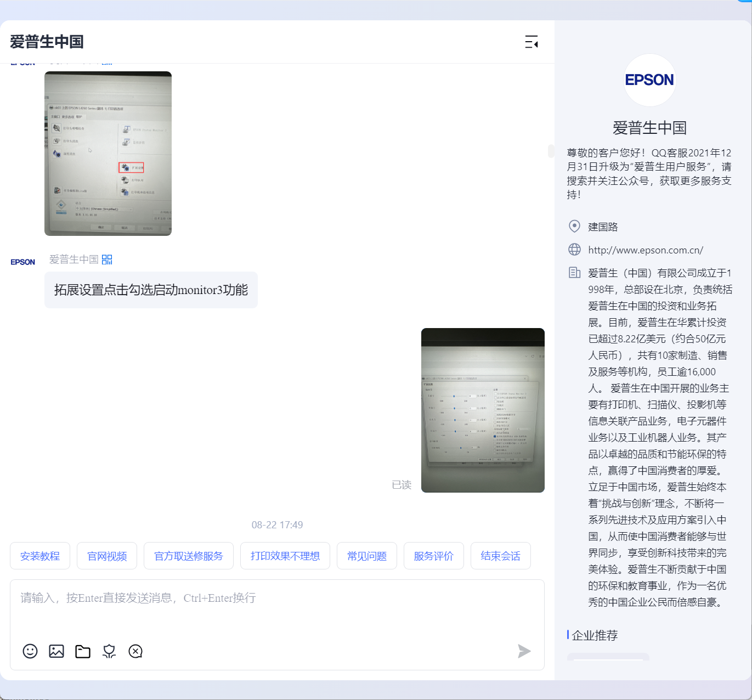Viewport: 752px width, 700px height.
Task: Click the sender name 爱普生中国 above message
Action: click(x=74, y=259)
